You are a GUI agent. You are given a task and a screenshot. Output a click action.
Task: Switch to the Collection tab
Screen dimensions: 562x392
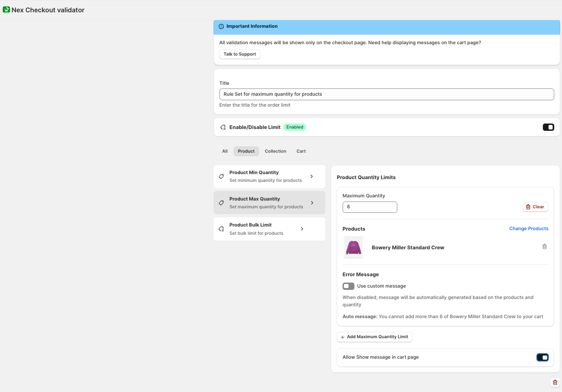pyautogui.click(x=276, y=151)
